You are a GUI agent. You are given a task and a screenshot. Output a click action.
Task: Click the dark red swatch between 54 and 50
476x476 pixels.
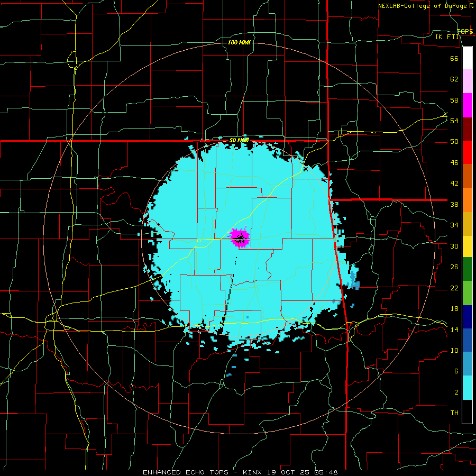(467, 129)
